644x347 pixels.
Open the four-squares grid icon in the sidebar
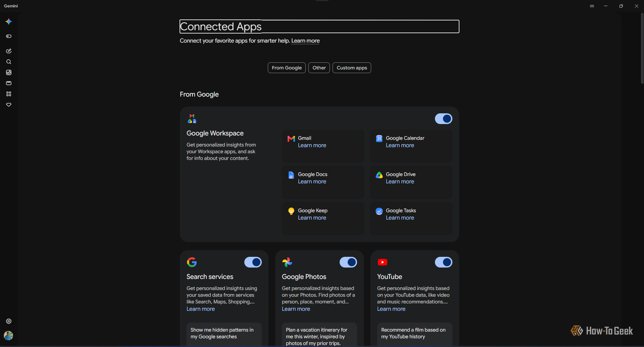pyautogui.click(x=9, y=94)
